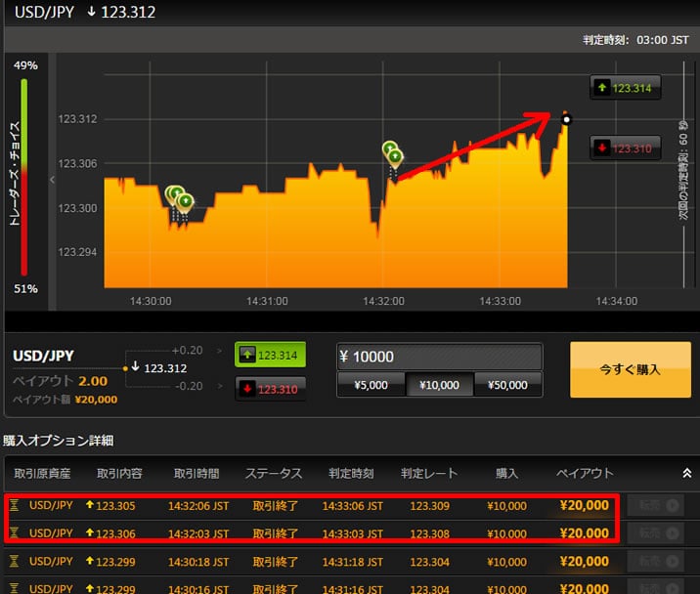The width and height of the screenshot is (700, 594).
Task: Click the 14:31:18 JST expiry time cell
Action: click(353, 562)
